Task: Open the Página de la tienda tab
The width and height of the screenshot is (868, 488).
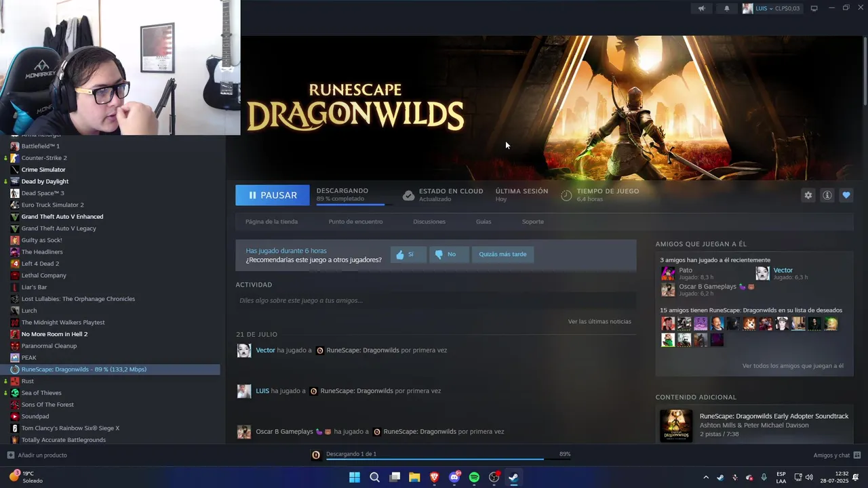Action: click(x=271, y=222)
